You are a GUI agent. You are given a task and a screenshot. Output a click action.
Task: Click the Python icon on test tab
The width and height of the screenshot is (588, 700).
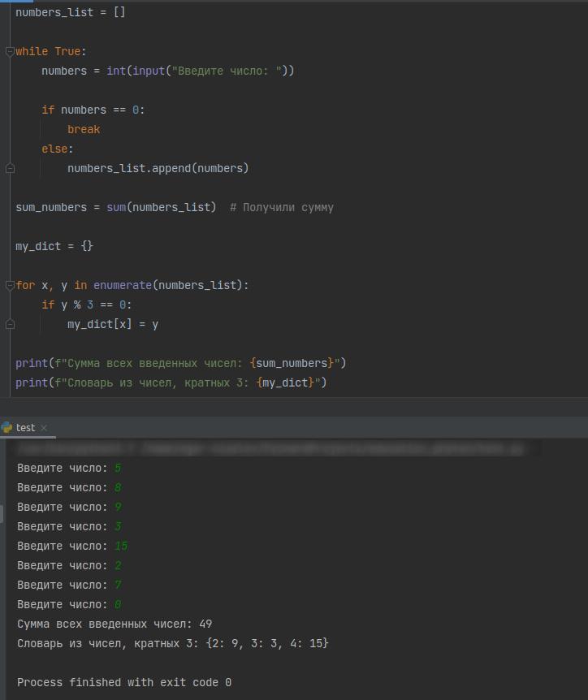[x=6, y=428]
